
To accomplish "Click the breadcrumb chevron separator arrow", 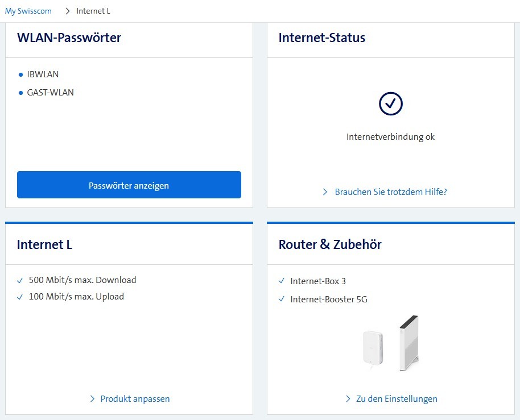I will click(x=67, y=11).
